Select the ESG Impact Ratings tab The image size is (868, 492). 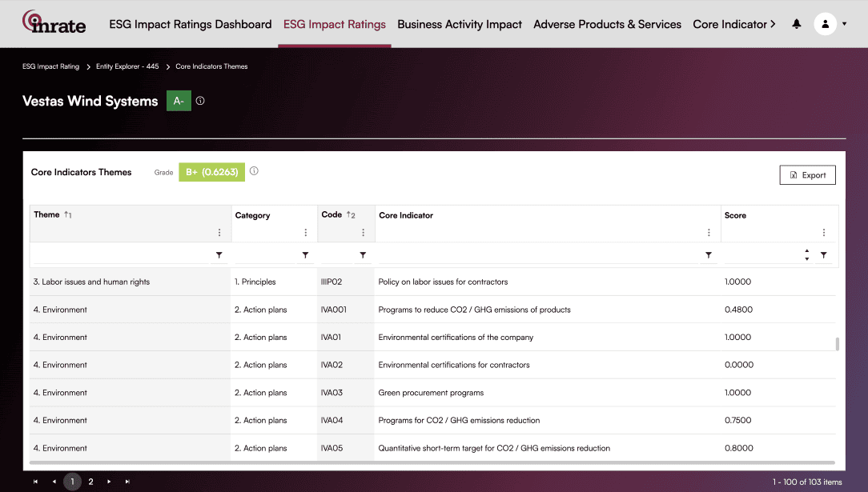[335, 24]
